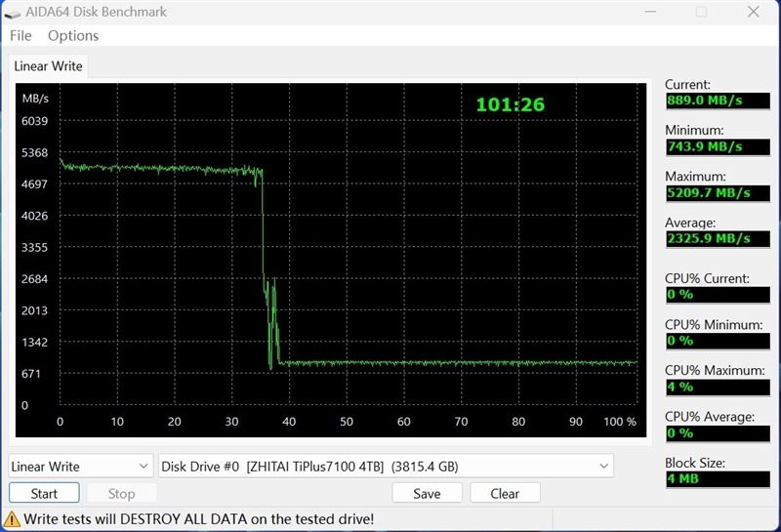The image size is (781, 532).
Task: Click the Minimum 743.9 MB/s readout
Action: [x=718, y=147]
